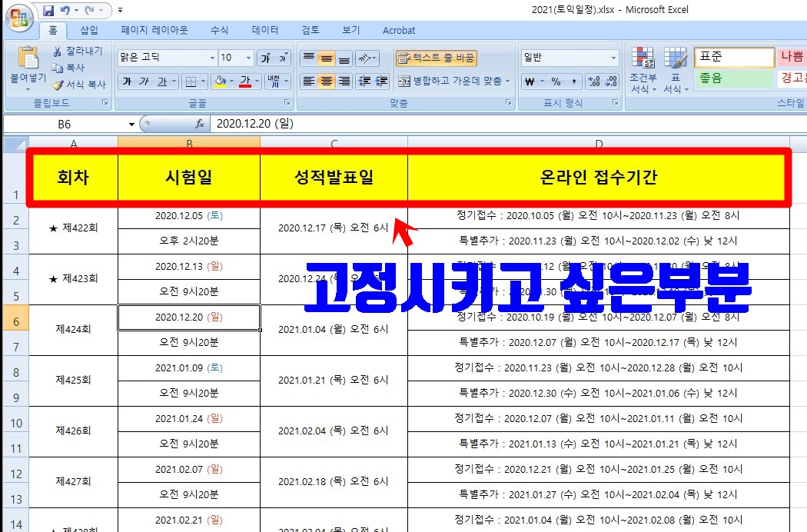Paste using the 붙여넣기 clipboard icon
The image size is (807, 532).
pos(28,58)
